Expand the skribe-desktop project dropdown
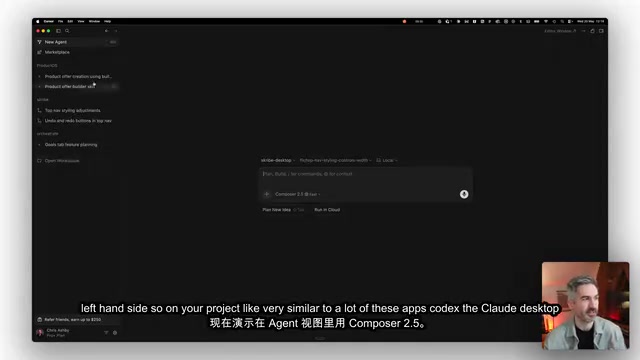Screen dimensions: 640x360 click(x=278, y=160)
